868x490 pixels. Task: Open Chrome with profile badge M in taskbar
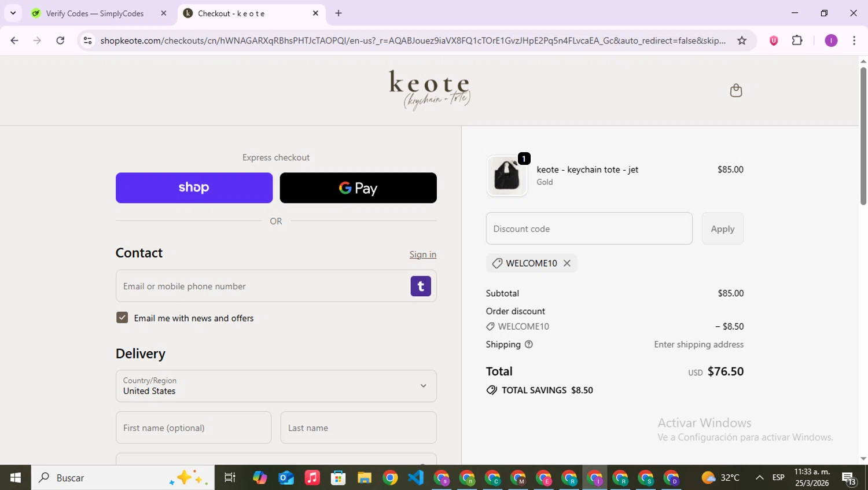coord(518,478)
